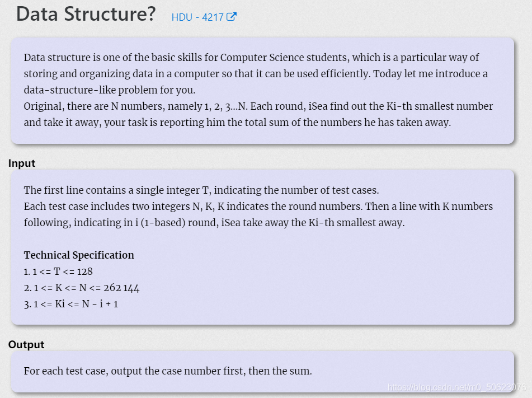The width and height of the screenshot is (532, 398).
Task: Click the constraint line "1 <= T <= 128"
Action: point(58,271)
